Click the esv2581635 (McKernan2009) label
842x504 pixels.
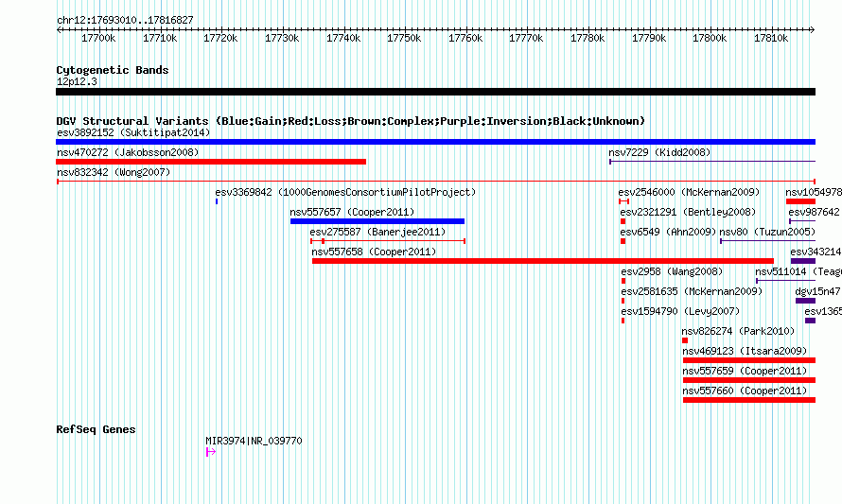point(692,291)
